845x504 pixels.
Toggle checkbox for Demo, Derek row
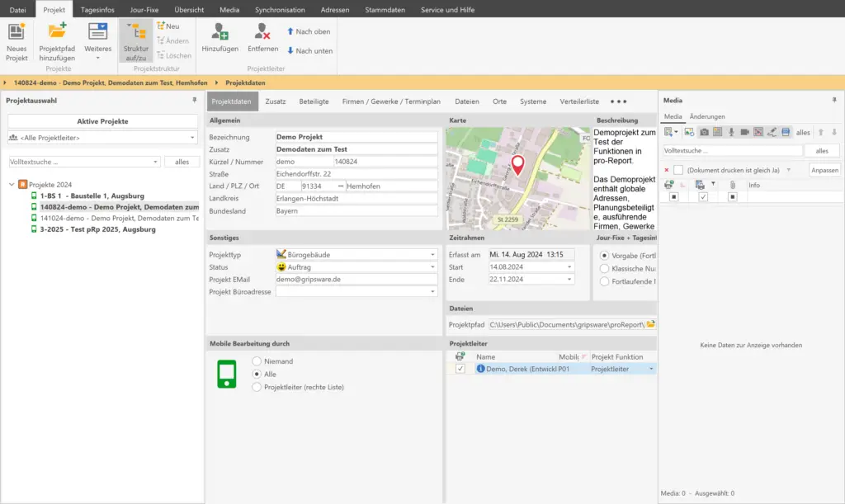click(x=460, y=369)
